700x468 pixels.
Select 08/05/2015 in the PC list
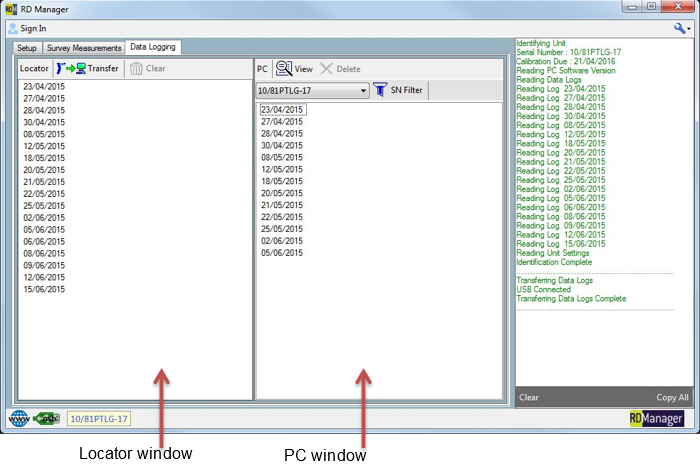[282, 158]
